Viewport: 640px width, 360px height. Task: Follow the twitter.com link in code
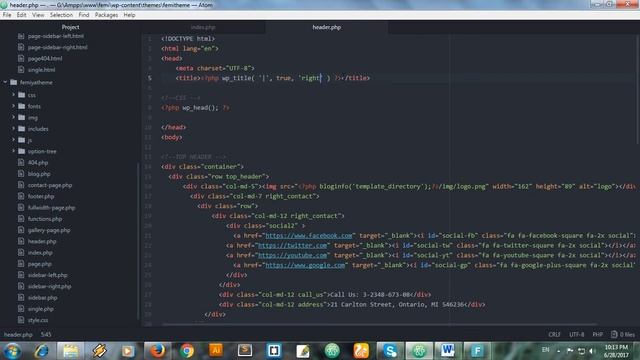point(293,245)
